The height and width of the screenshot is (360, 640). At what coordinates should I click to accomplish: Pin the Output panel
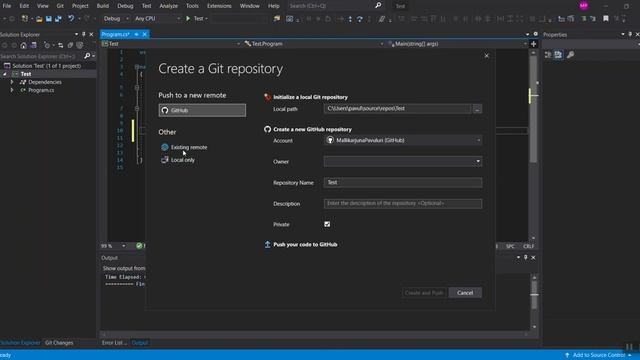526,258
